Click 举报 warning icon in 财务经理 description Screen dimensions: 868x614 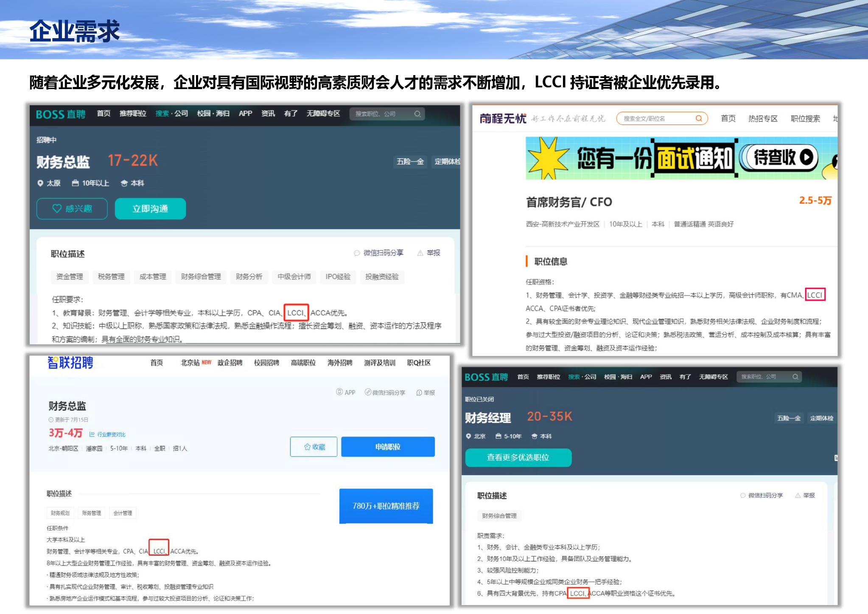[798, 495]
